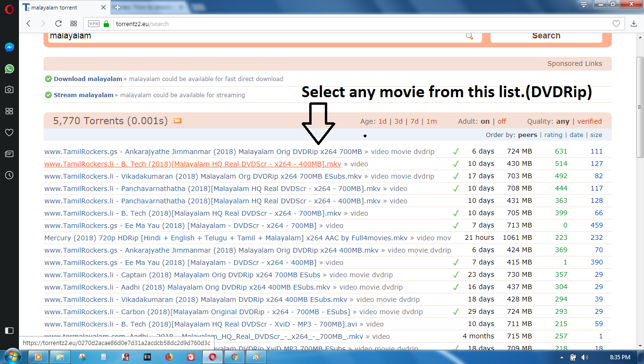Reload the page with the refresh icon
This screenshot has width=644, height=364.
coord(58,24)
